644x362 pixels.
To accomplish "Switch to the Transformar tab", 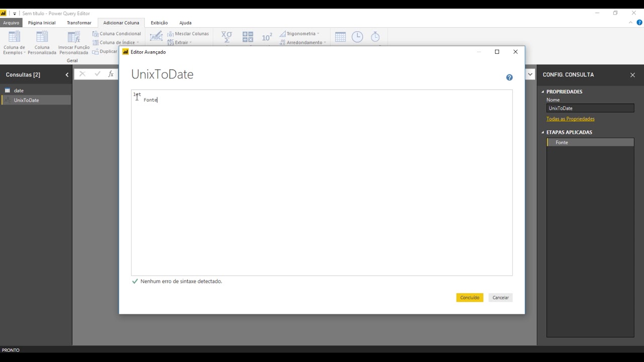I will (79, 23).
